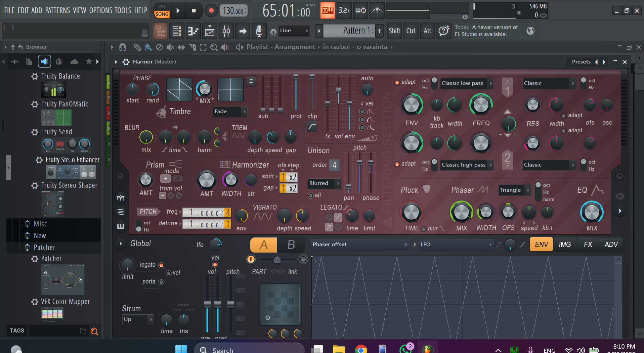Toggle the PITCH button in Harmor

(148, 212)
